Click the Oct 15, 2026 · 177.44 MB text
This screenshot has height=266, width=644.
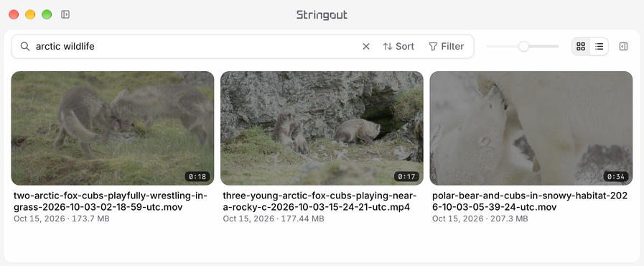[274, 219]
